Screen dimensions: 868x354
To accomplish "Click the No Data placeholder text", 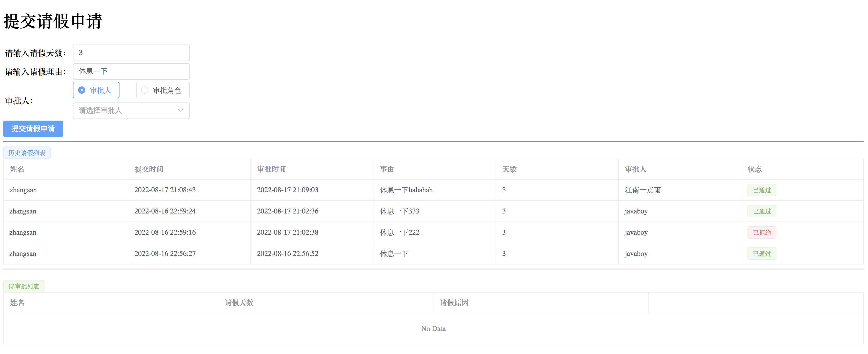I will 433,328.
